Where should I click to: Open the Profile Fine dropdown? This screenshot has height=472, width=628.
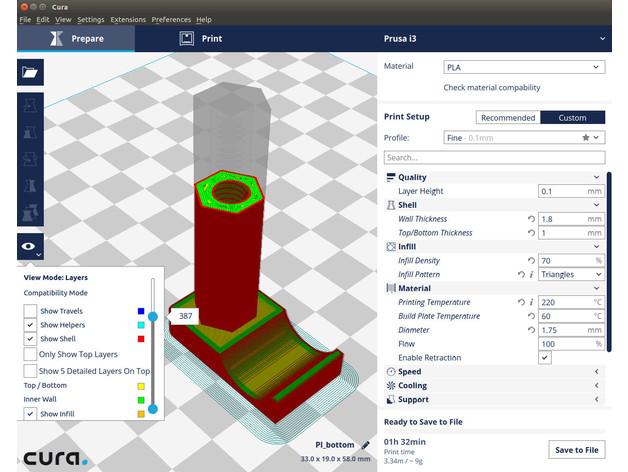coord(524,138)
